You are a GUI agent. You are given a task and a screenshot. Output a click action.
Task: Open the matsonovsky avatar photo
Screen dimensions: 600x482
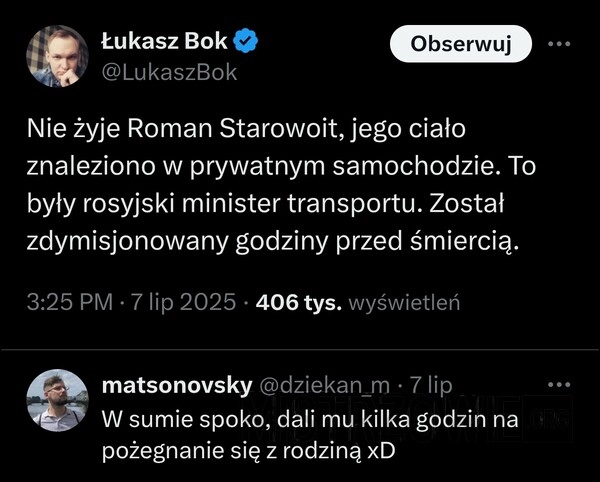pyautogui.click(x=57, y=400)
